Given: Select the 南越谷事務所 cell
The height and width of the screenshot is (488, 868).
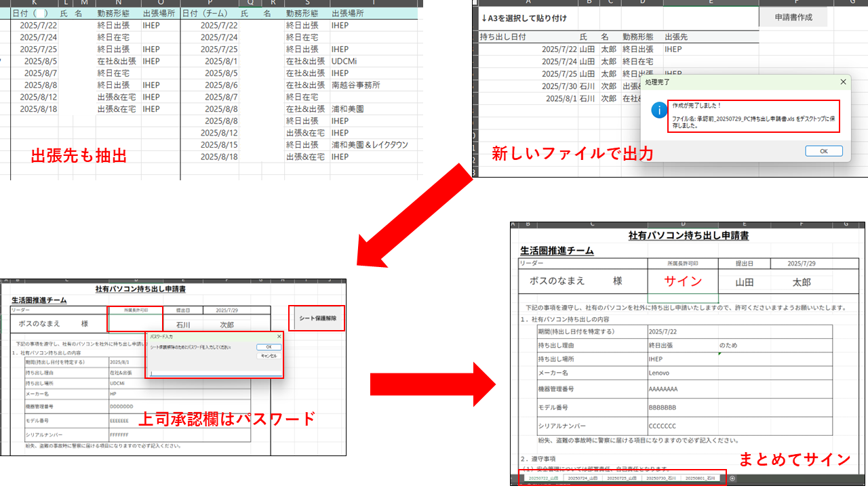Looking at the screenshot, I should pyautogui.click(x=373, y=85).
